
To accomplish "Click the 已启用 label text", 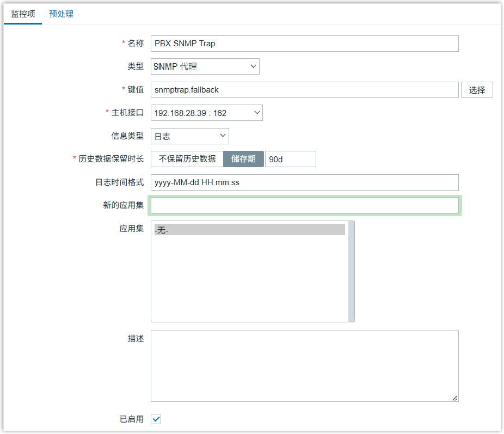I will pyautogui.click(x=131, y=419).
